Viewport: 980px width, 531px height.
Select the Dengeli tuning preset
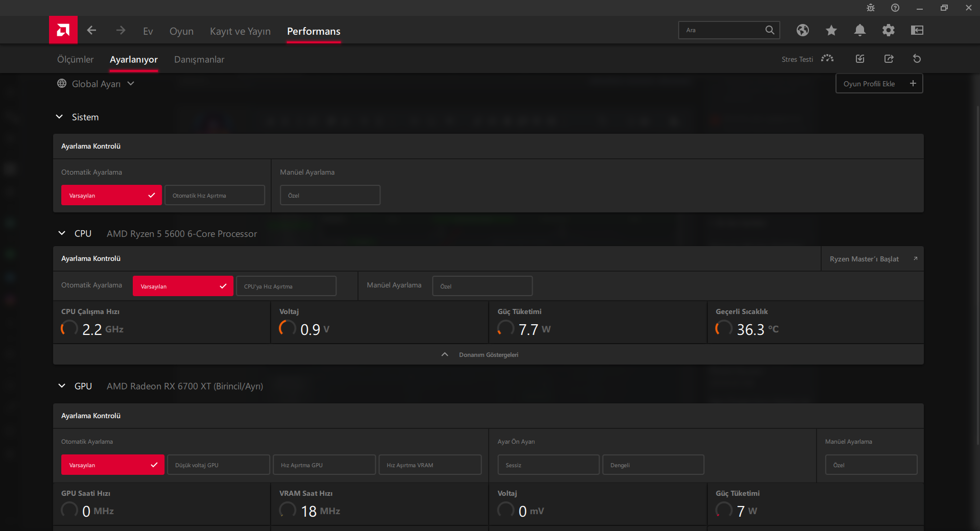pyautogui.click(x=653, y=465)
